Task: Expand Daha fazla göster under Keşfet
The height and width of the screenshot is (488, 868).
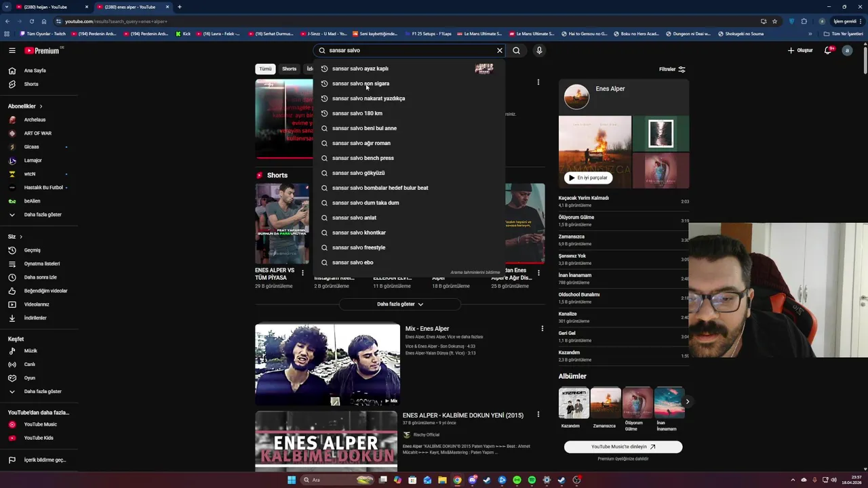Action: pos(43,392)
